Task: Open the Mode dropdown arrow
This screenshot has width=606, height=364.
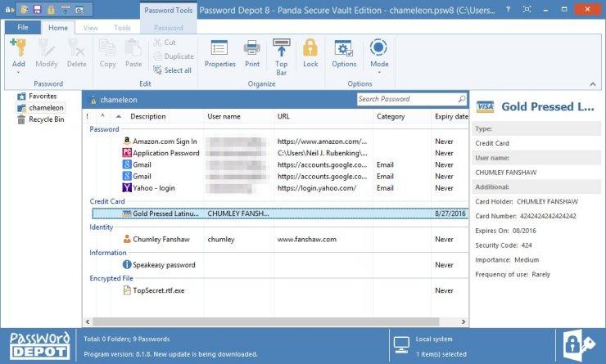Action: pyautogui.click(x=379, y=72)
